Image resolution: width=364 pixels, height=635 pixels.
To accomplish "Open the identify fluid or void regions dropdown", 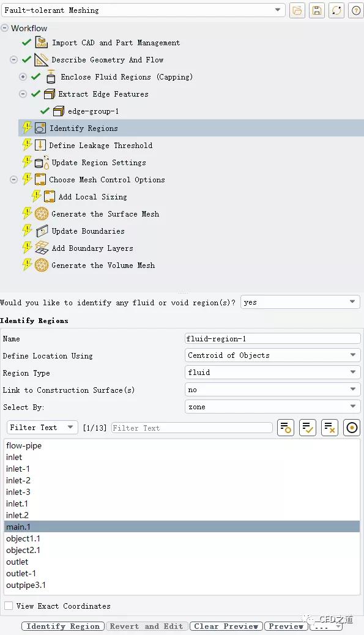I will click(x=300, y=302).
